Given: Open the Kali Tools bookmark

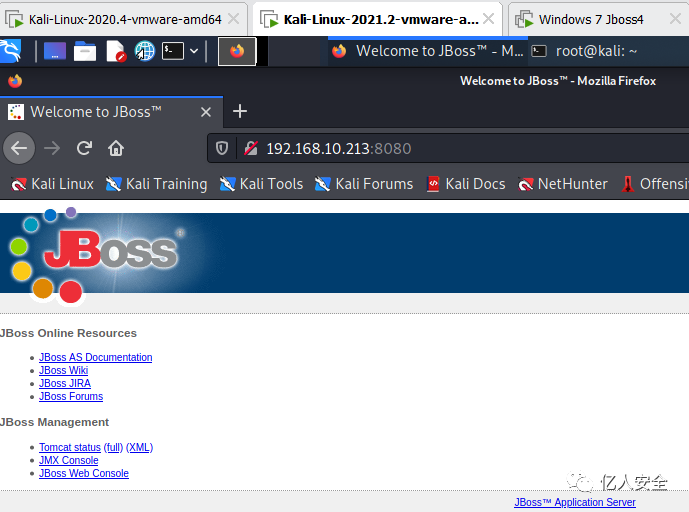Looking at the screenshot, I should click(261, 184).
